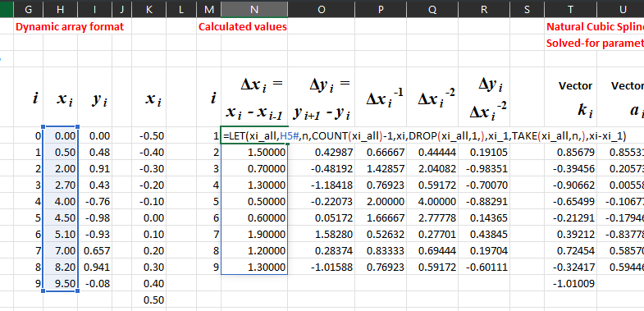Click the 'Solved-for paramet' heading text
The width and height of the screenshot is (644, 311).
click(595, 43)
